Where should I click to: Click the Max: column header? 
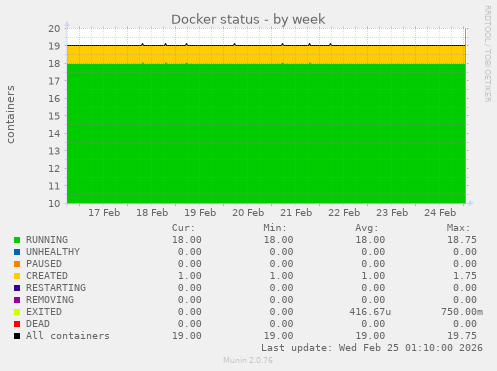[458, 228]
